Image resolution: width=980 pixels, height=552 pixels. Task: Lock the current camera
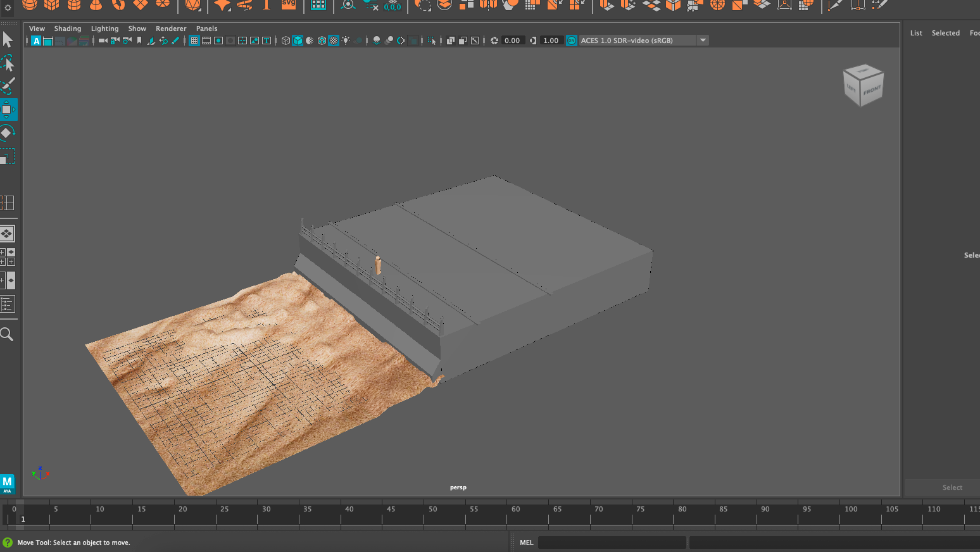coord(115,41)
